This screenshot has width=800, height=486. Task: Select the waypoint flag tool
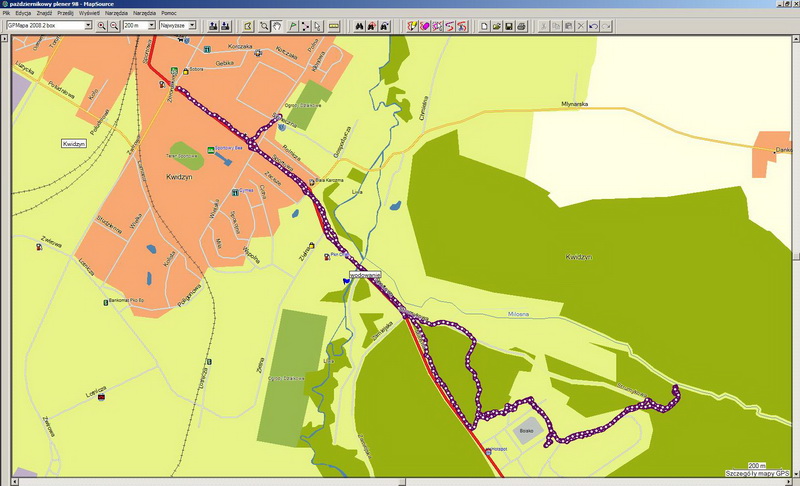[x=290, y=25]
